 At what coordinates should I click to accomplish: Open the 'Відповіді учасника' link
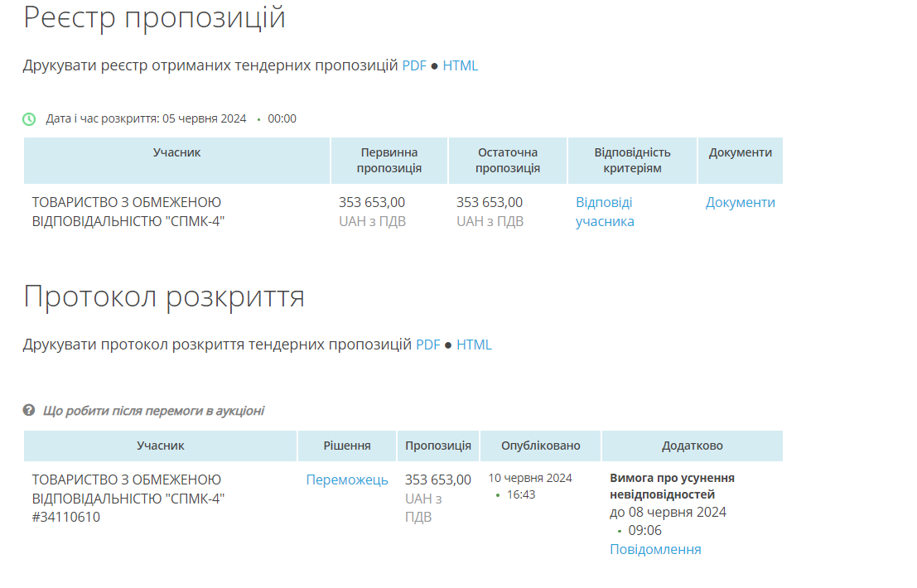click(605, 211)
